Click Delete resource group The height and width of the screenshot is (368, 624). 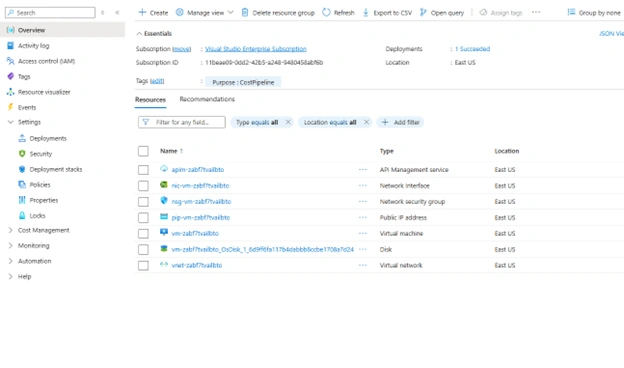tap(278, 13)
